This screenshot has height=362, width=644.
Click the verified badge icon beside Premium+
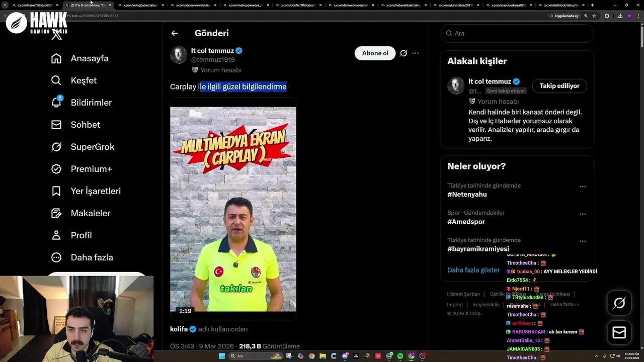click(56, 169)
